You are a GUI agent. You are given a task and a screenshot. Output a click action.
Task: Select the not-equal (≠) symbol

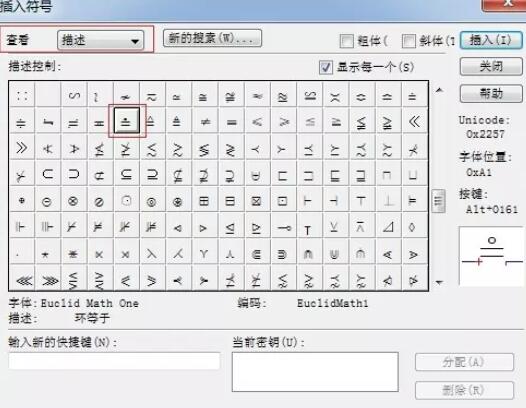tap(205, 121)
